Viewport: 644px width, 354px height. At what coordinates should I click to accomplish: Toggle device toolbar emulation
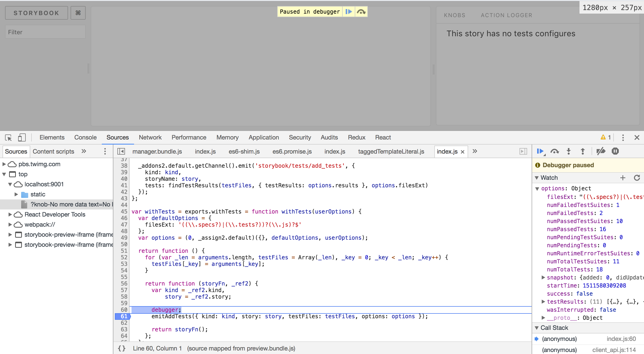[22, 137]
